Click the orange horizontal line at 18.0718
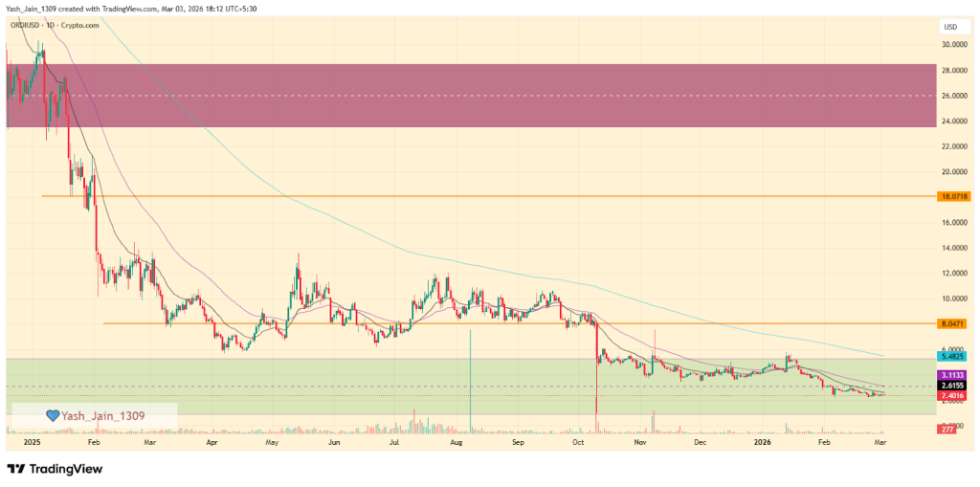This screenshot has height=487, width=980. 479,196
